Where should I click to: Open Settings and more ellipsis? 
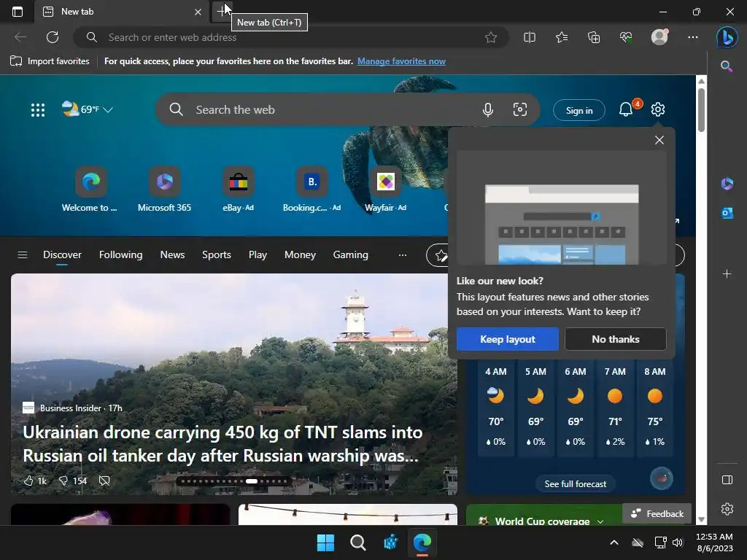(693, 37)
